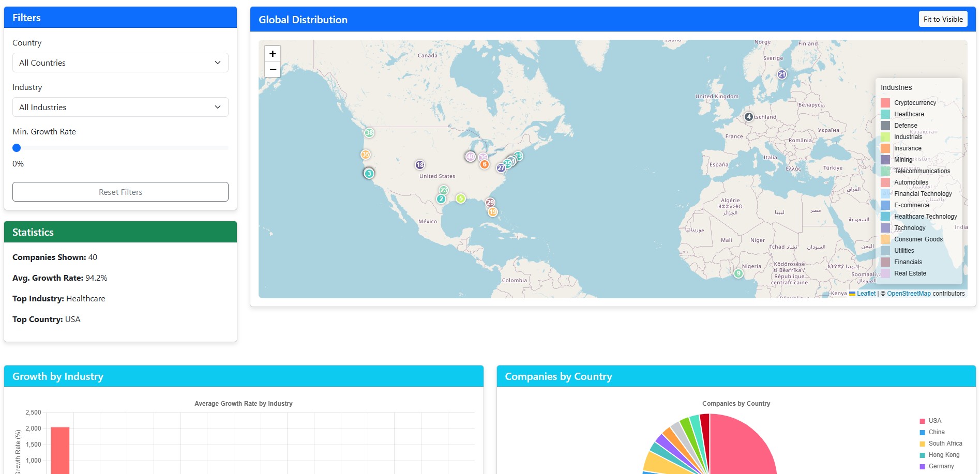Click the E-commerce legend color swatch
980x474 pixels.
[885, 205]
